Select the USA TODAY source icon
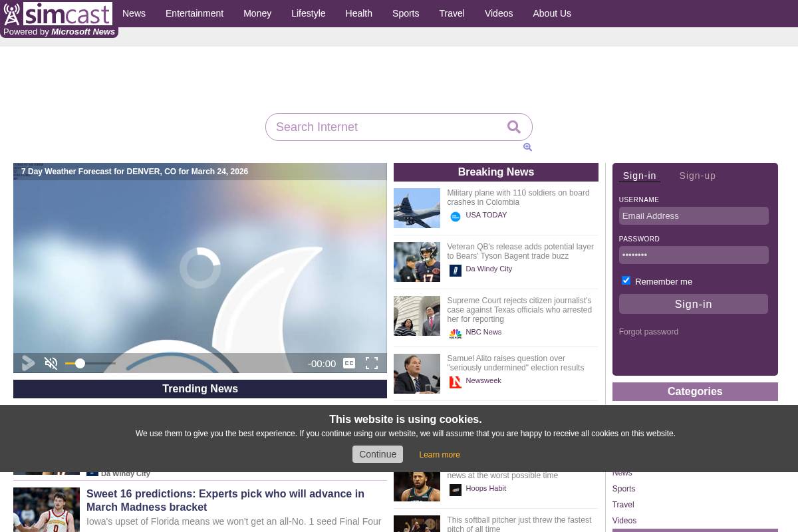 point(455,217)
